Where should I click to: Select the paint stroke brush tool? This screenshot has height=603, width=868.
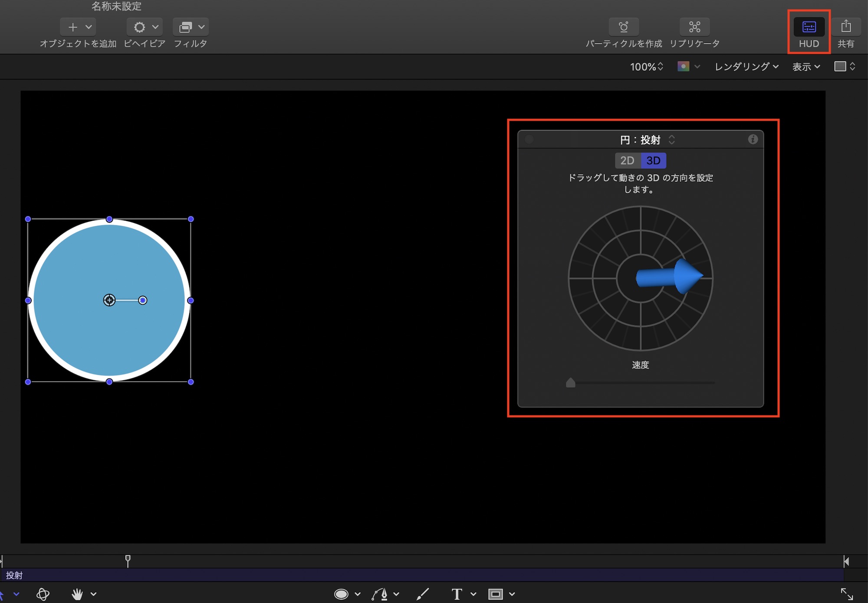423,594
